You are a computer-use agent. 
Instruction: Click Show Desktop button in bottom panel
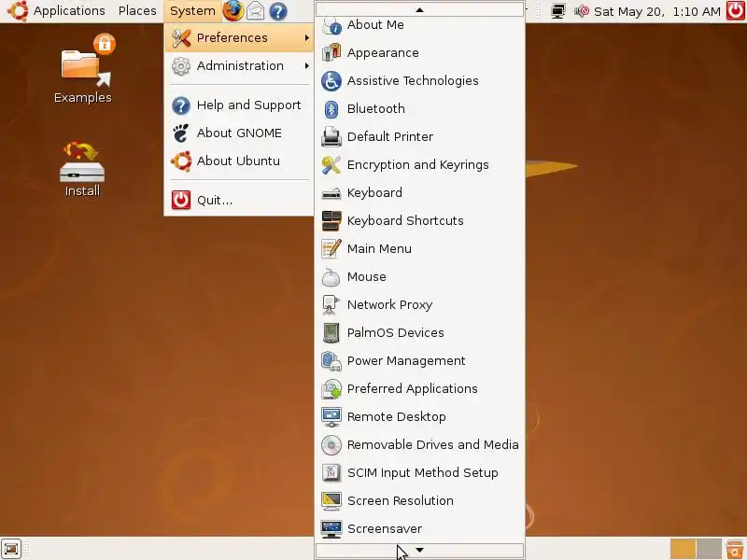pyautogui.click(x=11, y=549)
